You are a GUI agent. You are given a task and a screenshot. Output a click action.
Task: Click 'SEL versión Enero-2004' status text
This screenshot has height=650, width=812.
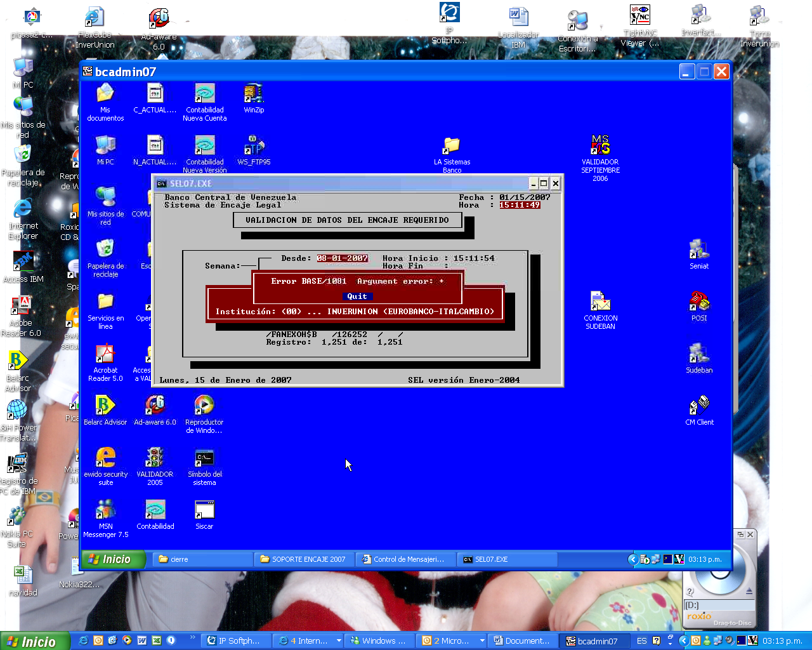pos(464,380)
